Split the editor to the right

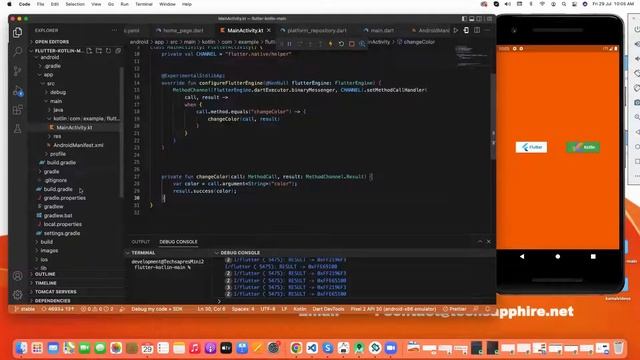click(477, 30)
